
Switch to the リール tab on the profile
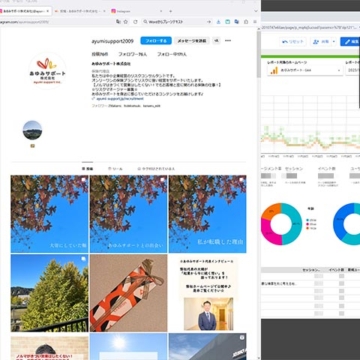tap(115, 169)
